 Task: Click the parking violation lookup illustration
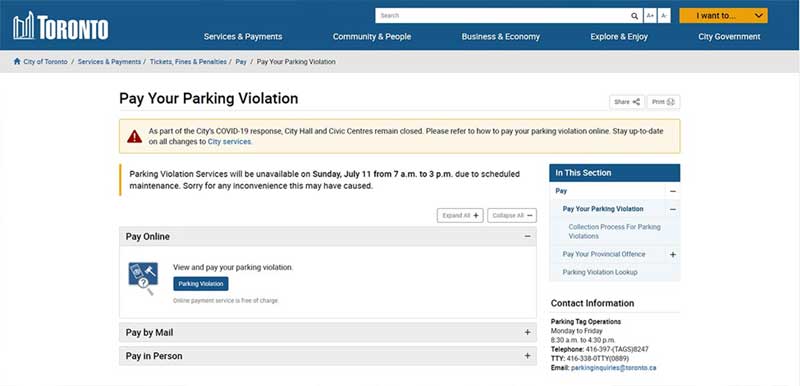(143, 278)
